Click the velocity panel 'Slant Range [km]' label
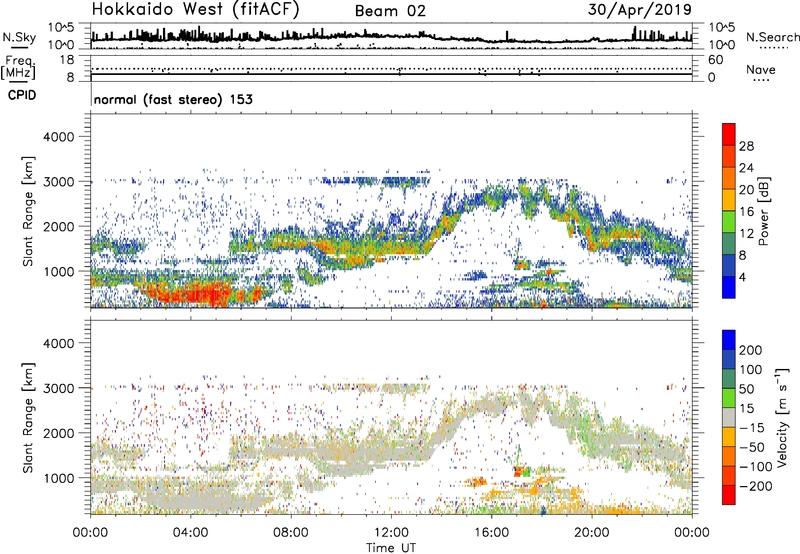 click(28, 417)
